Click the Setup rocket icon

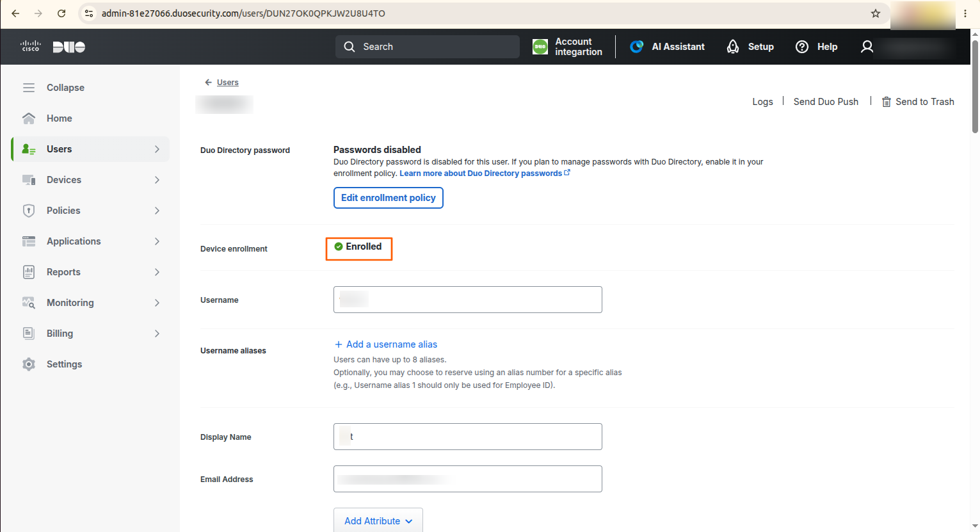click(733, 47)
